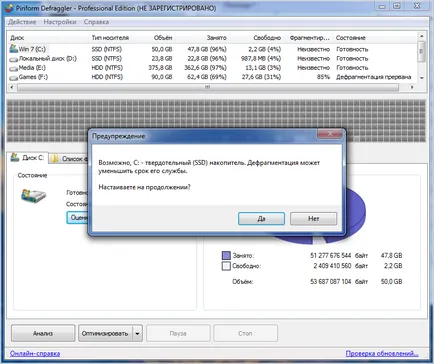The image size is (434, 364).
Task: Click the '51 277 676 544' bytes value
Action: click(331, 256)
